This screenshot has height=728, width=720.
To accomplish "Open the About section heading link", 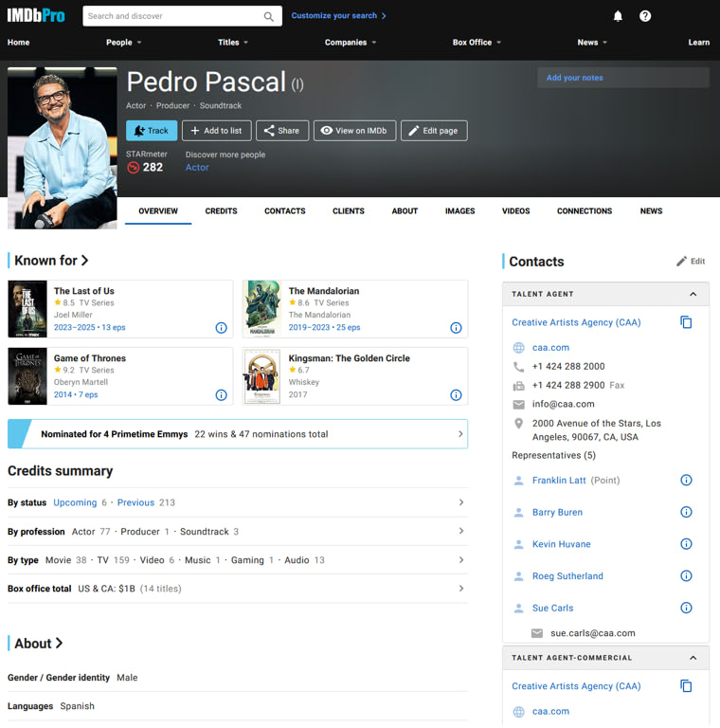I will coord(39,644).
